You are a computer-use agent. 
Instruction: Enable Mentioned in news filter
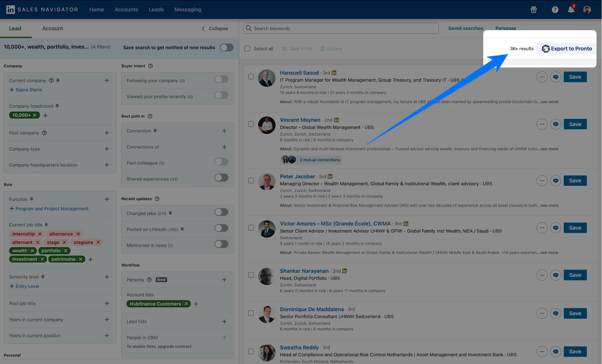tap(221, 244)
